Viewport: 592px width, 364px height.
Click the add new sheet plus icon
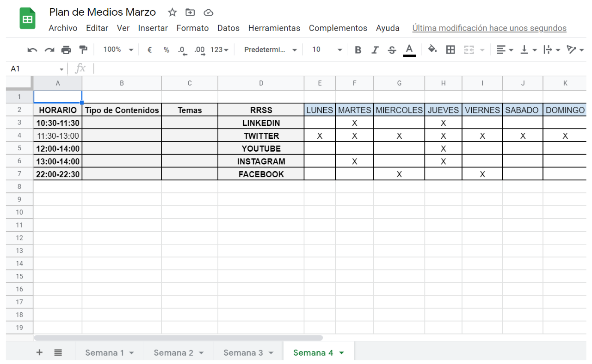39,352
